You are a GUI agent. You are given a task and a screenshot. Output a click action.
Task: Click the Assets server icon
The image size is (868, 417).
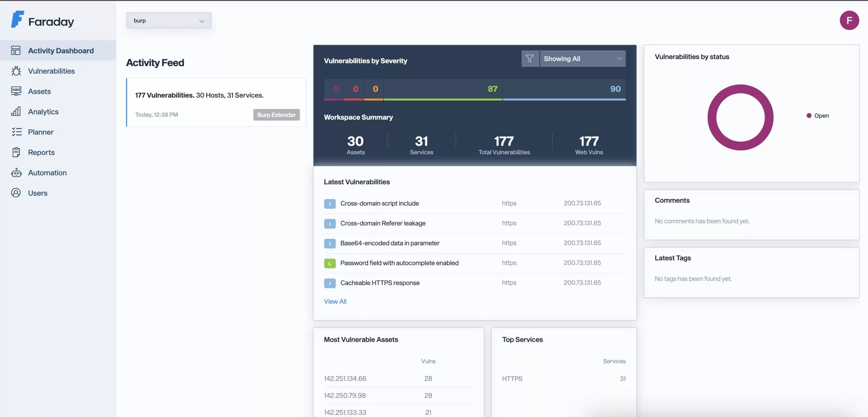pos(16,91)
